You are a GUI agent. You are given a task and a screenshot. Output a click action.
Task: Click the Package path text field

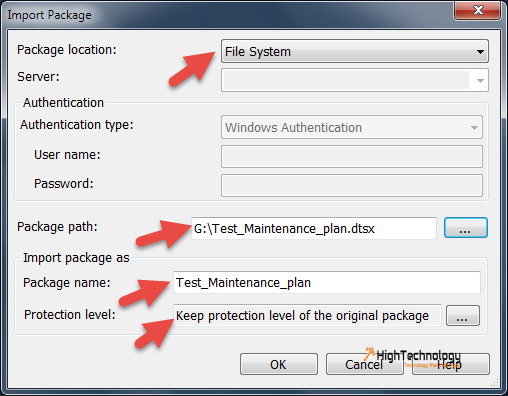tap(314, 228)
